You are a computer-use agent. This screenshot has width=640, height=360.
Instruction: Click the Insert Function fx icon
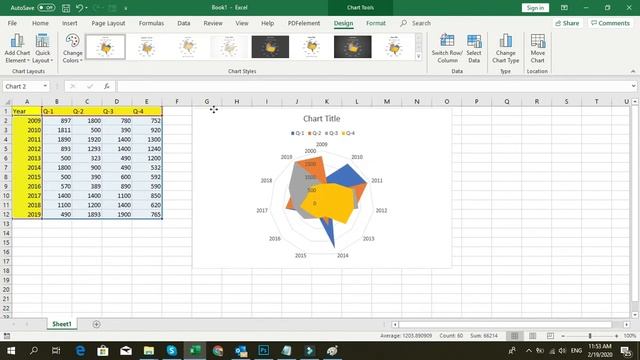[x=107, y=86]
